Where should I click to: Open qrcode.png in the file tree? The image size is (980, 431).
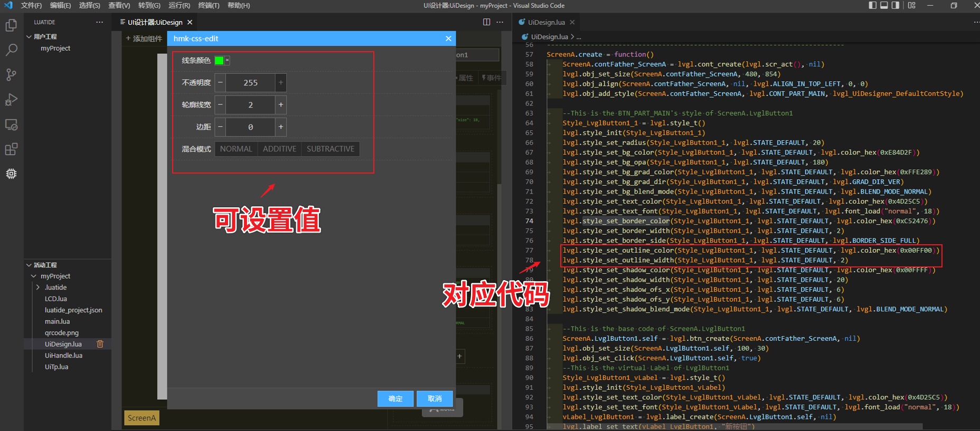(x=62, y=333)
